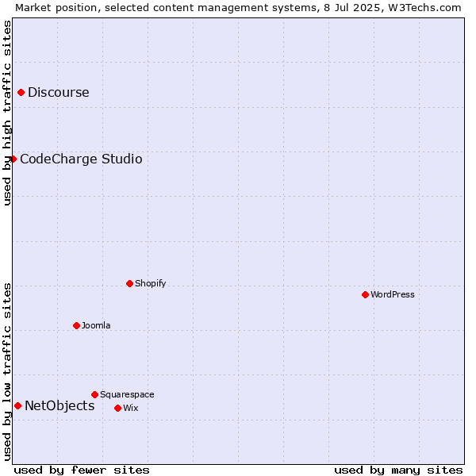
Task: Select the Joomla label text
Action: coord(96,325)
